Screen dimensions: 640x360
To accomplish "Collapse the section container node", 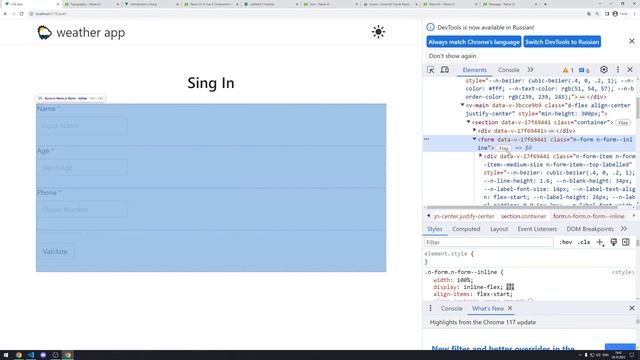I will coord(469,122).
